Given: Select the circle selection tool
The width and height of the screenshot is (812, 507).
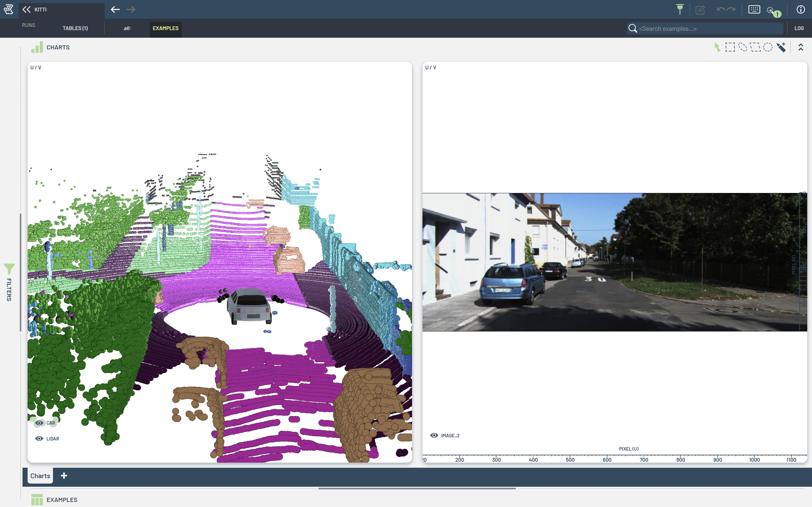Looking at the screenshot, I should [768, 47].
